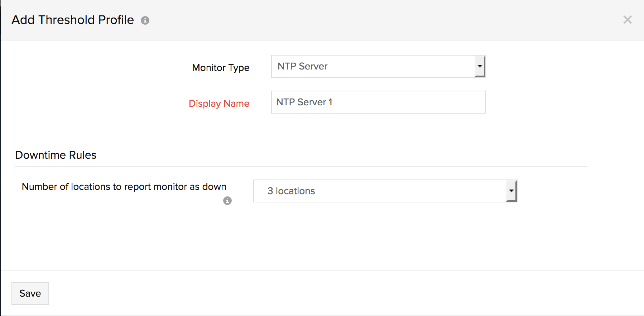Select the Downtime Rules section heading
The width and height of the screenshot is (644, 316).
pos(56,155)
